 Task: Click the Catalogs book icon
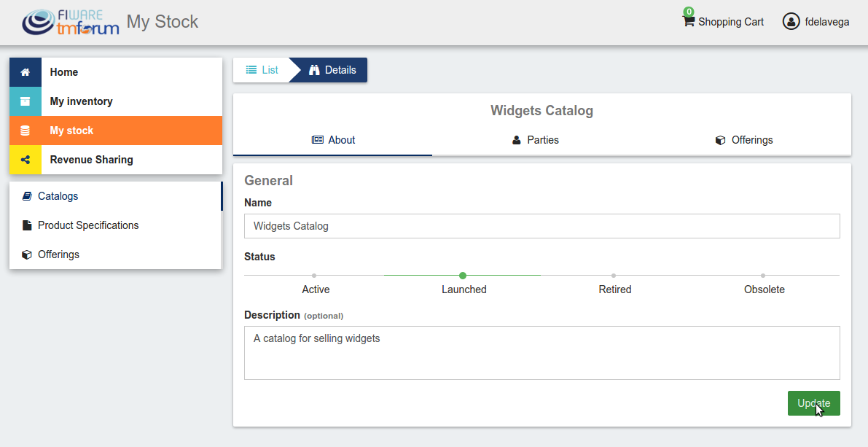coord(27,196)
